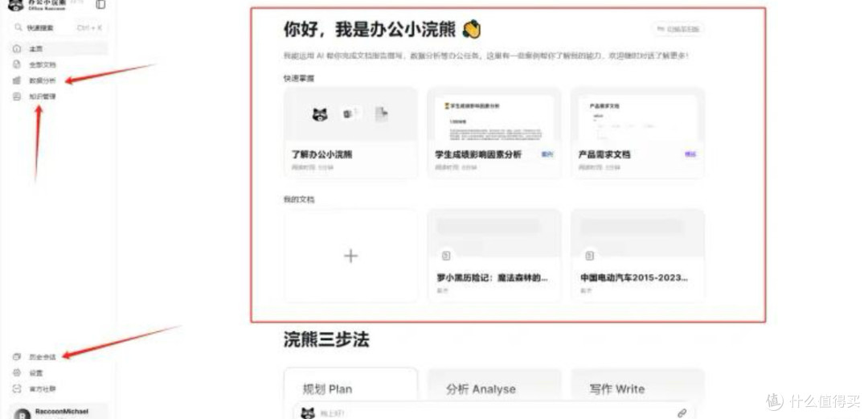Open the 设置 menu label

coord(36,373)
